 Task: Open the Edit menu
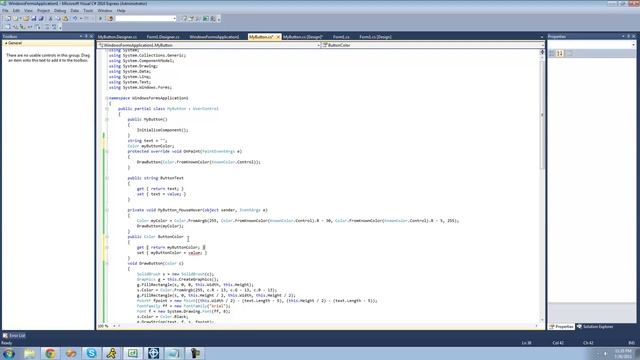click(16, 11)
